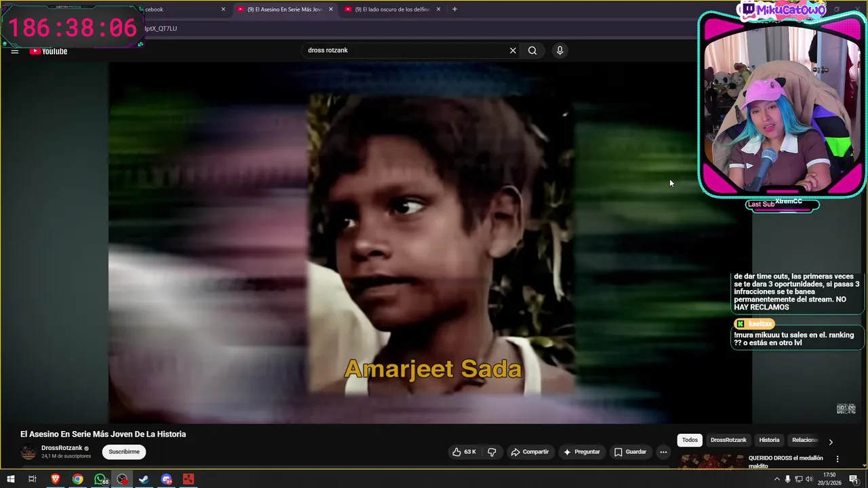Open a new browser tab

point(454,9)
